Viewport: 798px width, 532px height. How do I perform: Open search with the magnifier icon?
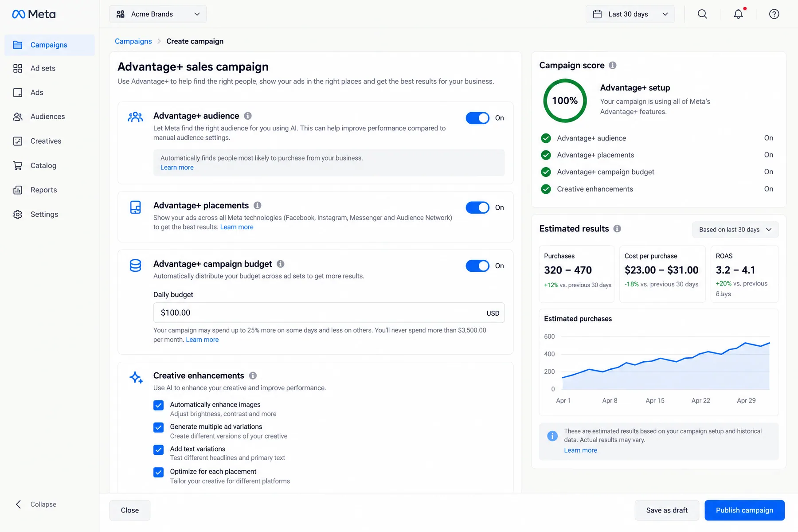click(702, 14)
